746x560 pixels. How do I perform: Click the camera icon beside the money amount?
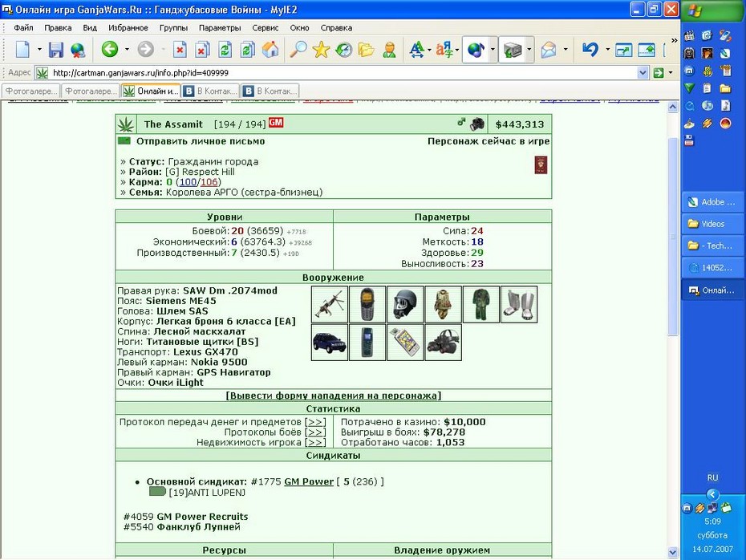[x=477, y=124]
